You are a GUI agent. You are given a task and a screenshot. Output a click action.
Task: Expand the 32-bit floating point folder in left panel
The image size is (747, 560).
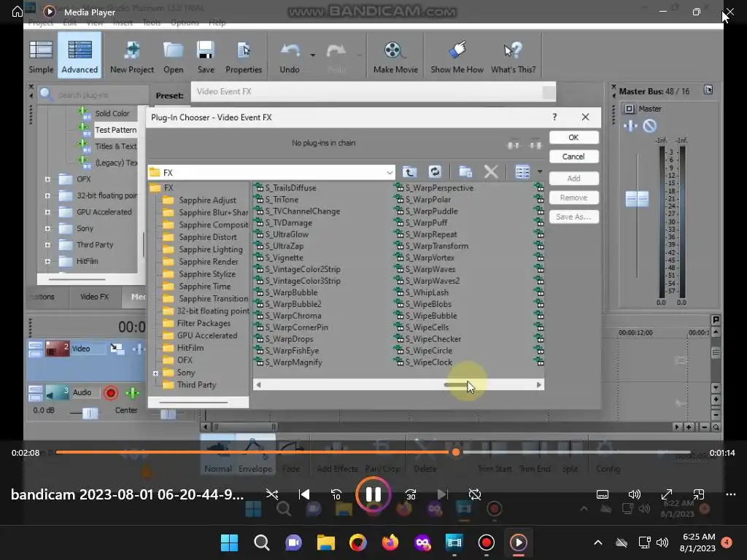tap(47, 195)
